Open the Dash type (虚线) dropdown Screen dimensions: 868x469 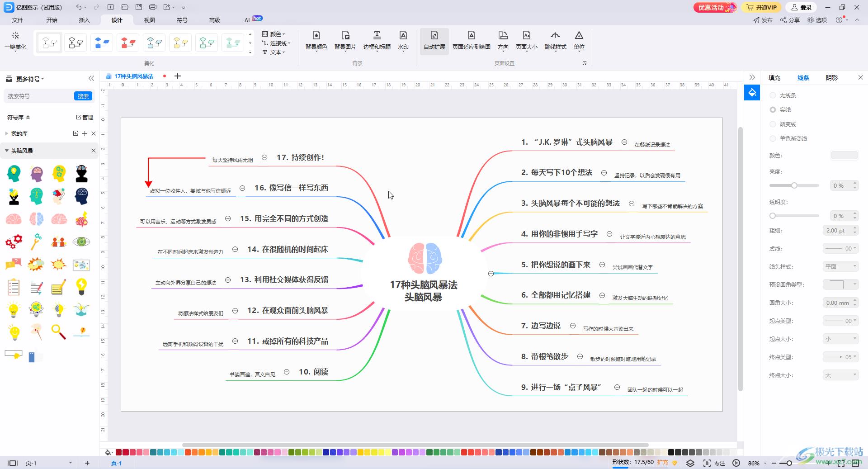click(840, 248)
